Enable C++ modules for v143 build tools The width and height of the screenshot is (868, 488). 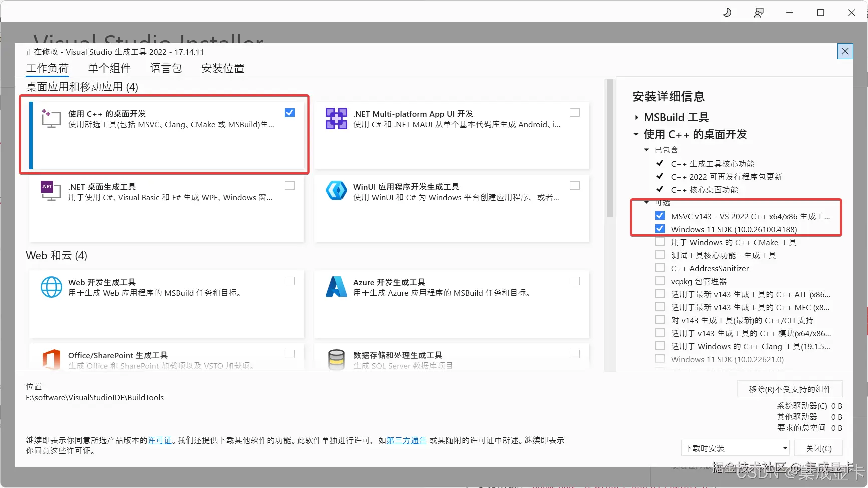pyautogui.click(x=660, y=333)
